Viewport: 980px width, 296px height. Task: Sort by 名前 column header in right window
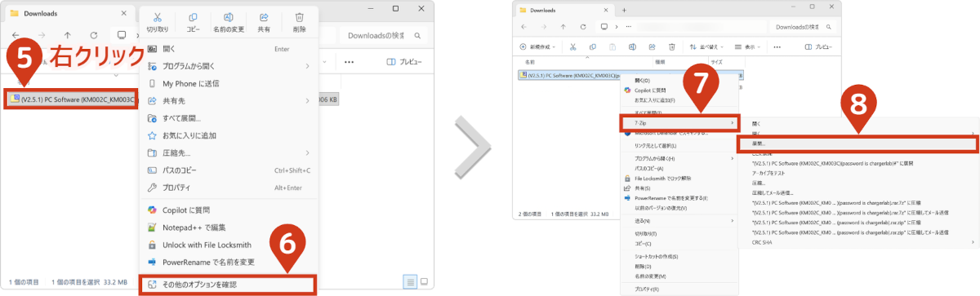point(530,61)
